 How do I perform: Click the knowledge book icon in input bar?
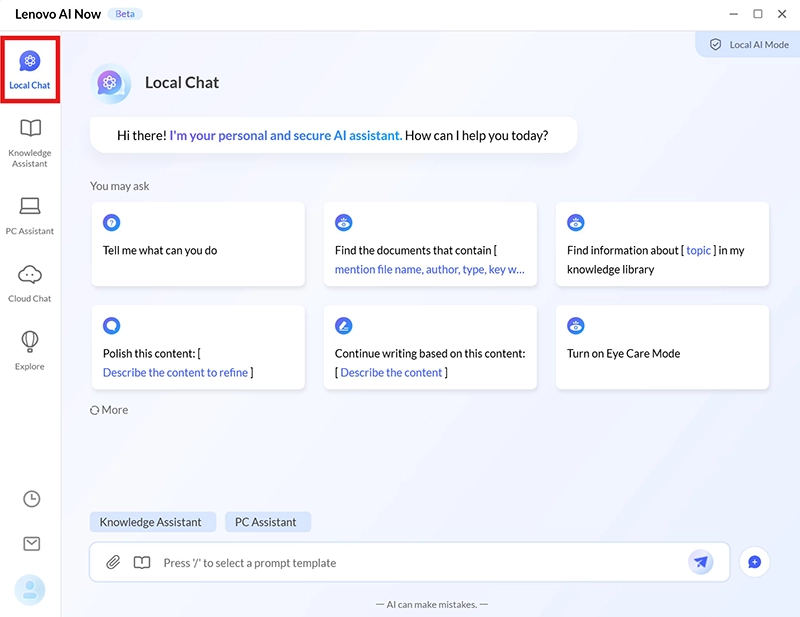[x=142, y=563]
